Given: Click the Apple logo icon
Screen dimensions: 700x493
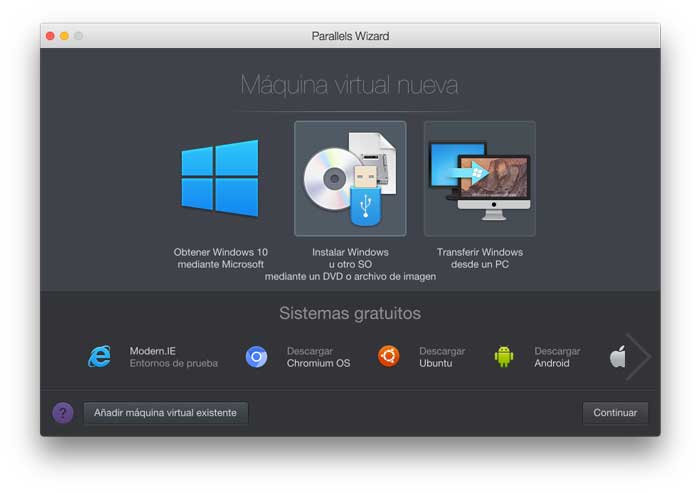Looking at the screenshot, I should [618, 356].
